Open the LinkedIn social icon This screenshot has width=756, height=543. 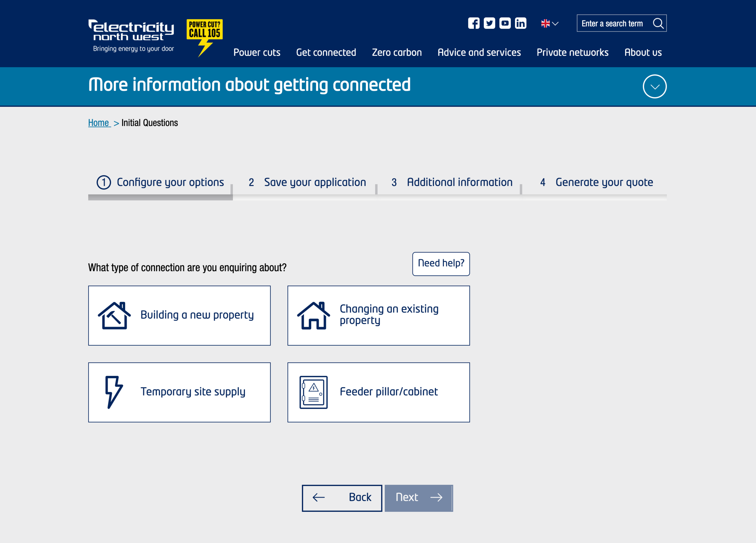pos(520,23)
